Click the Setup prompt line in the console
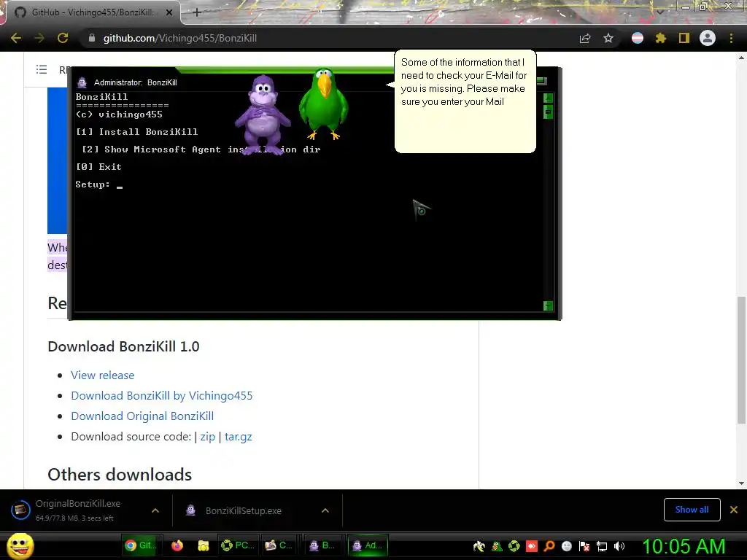Viewport: 747px width, 560px height. (99, 184)
